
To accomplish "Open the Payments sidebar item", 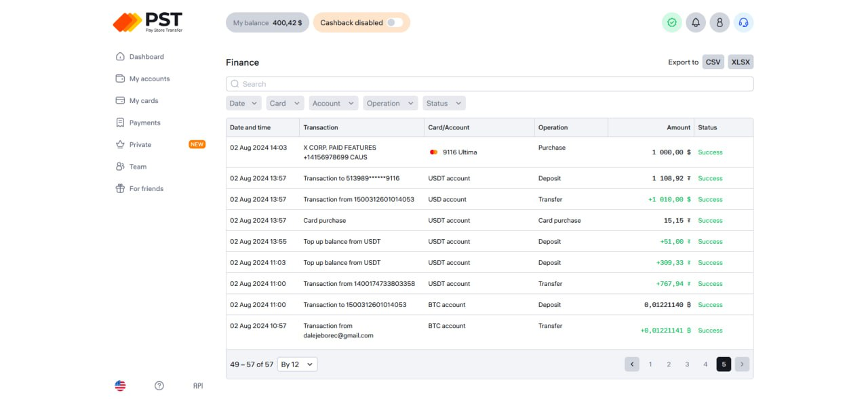I will tap(144, 123).
